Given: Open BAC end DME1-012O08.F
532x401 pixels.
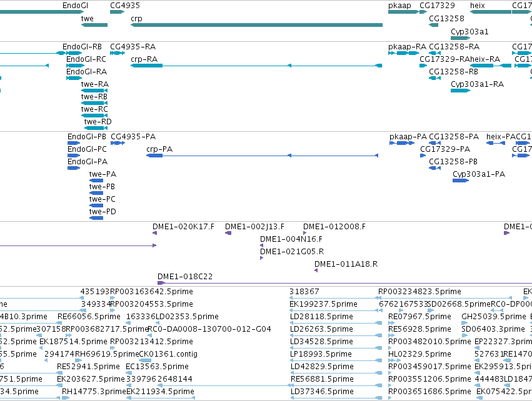Looking at the screenshot, I should [334, 227].
